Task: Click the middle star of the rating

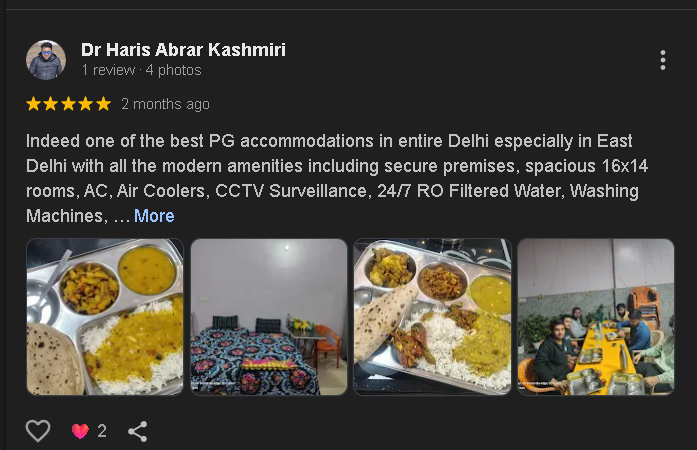Action: [68, 104]
